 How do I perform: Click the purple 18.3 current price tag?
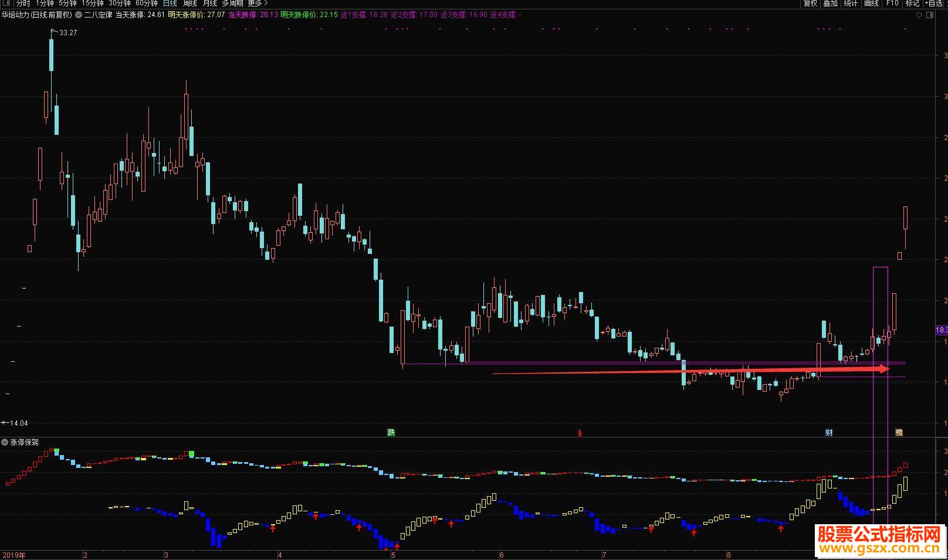tap(941, 330)
